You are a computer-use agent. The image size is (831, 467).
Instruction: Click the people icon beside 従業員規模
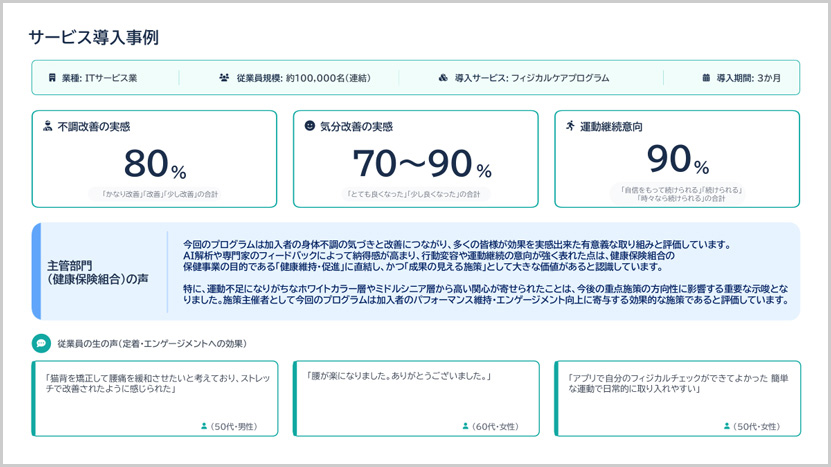coord(225,77)
